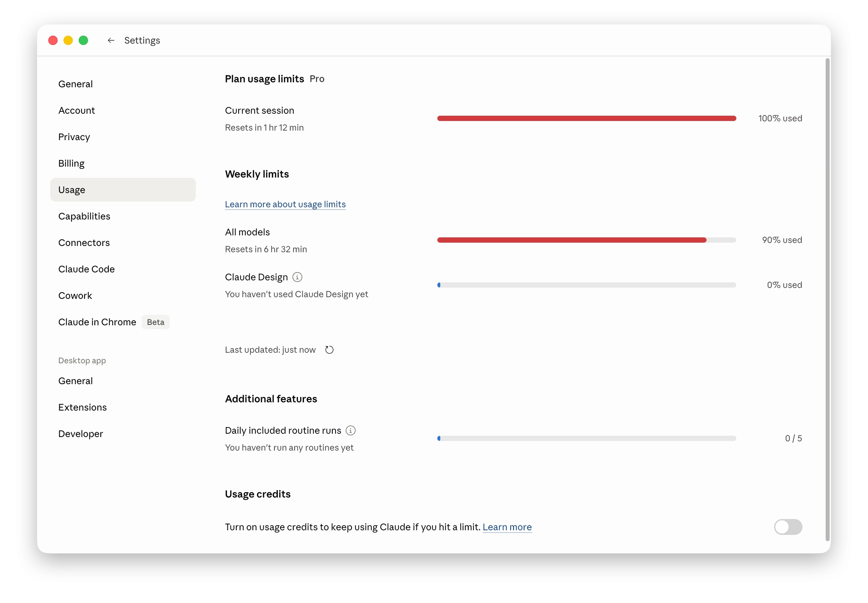Click 'You haven't used Claude Design yet'
The height and width of the screenshot is (603, 868).
[296, 294]
